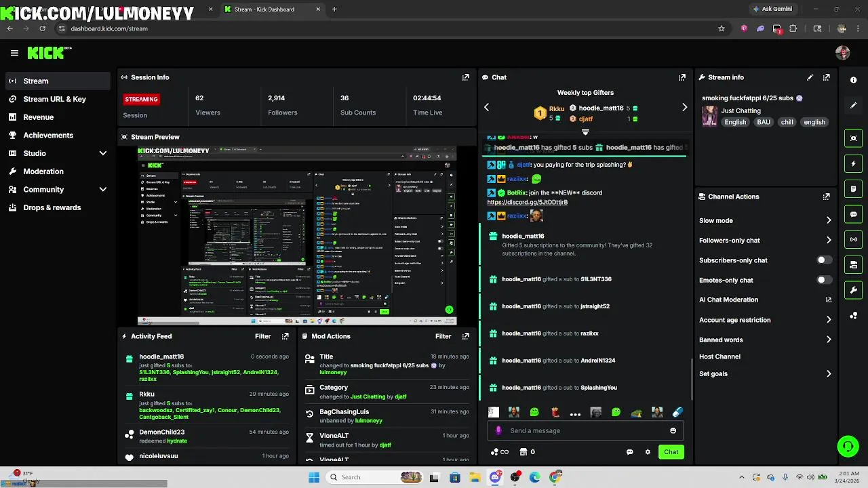Select Stream in the sidebar
The image size is (868, 488).
pyautogui.click(x=57, y=81)
